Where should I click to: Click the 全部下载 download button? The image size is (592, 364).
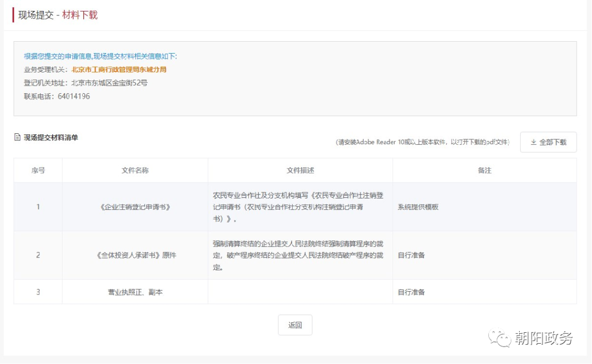click(x=548, y=142)
